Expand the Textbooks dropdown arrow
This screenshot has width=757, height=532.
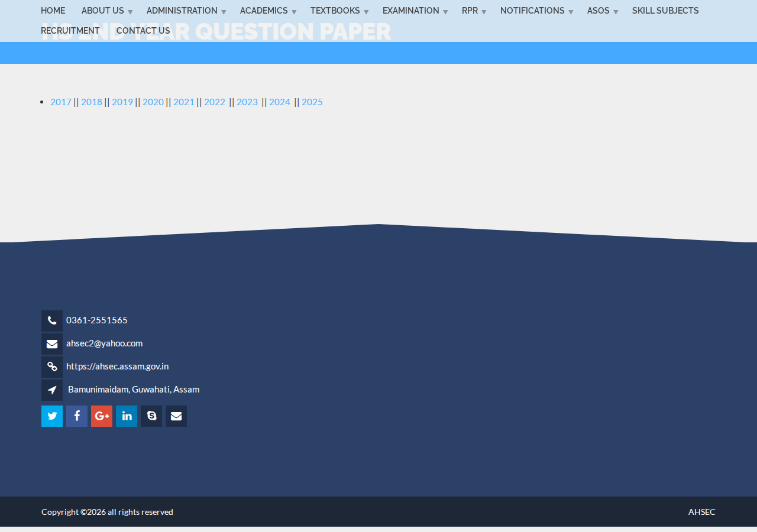click(366, 12)
